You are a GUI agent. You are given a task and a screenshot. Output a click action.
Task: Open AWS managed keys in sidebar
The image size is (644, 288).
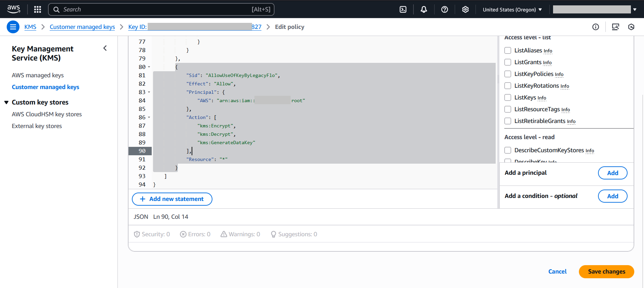(x=38, y=75)
